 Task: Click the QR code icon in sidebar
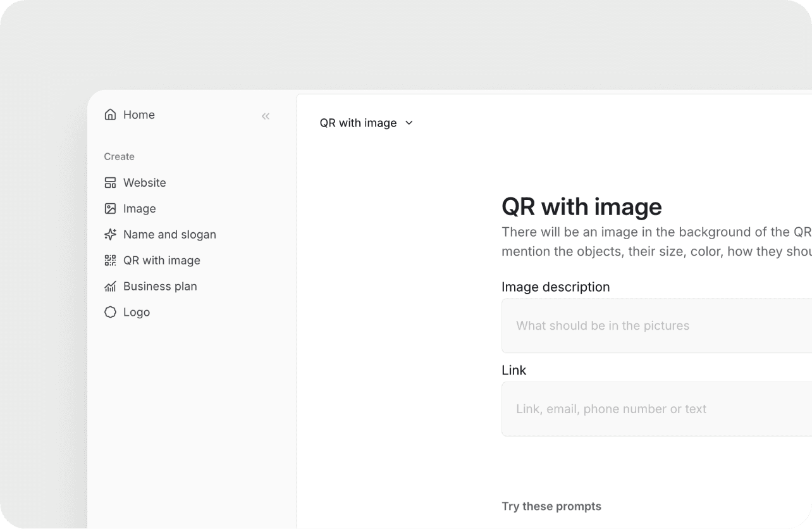(x=110, y=261)
